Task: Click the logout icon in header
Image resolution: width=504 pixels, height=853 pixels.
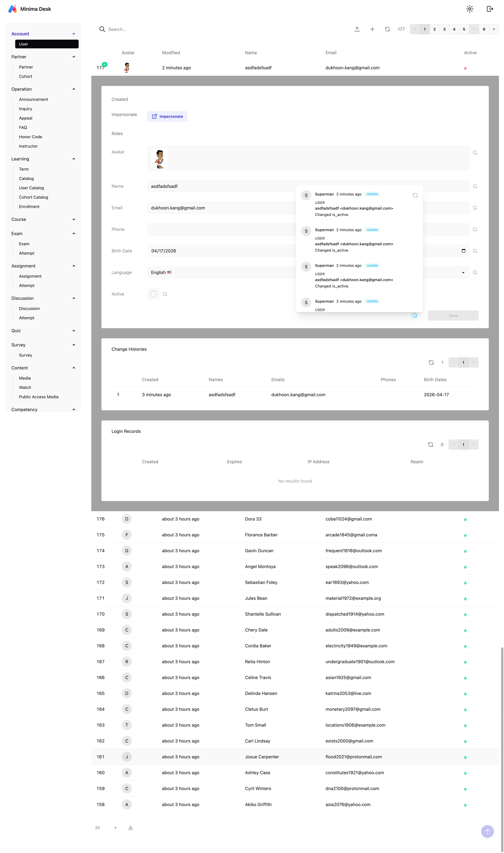Action: 489,9
